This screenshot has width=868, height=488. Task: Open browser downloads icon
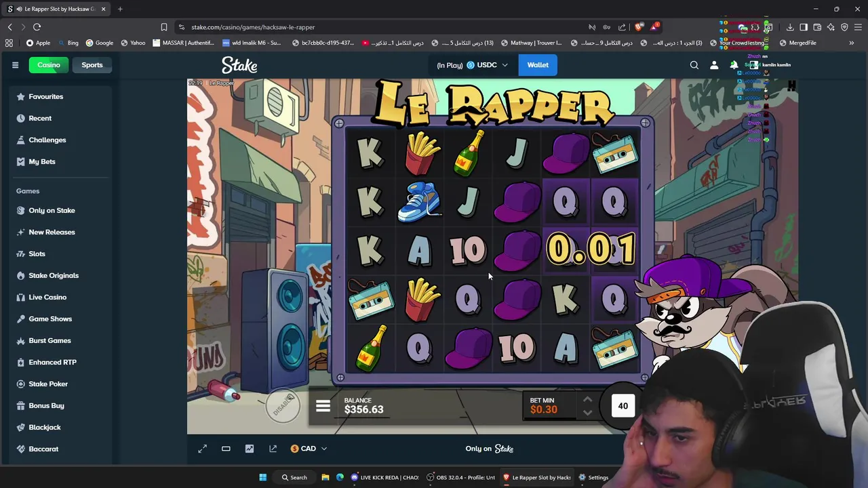(x=790, y=27)
